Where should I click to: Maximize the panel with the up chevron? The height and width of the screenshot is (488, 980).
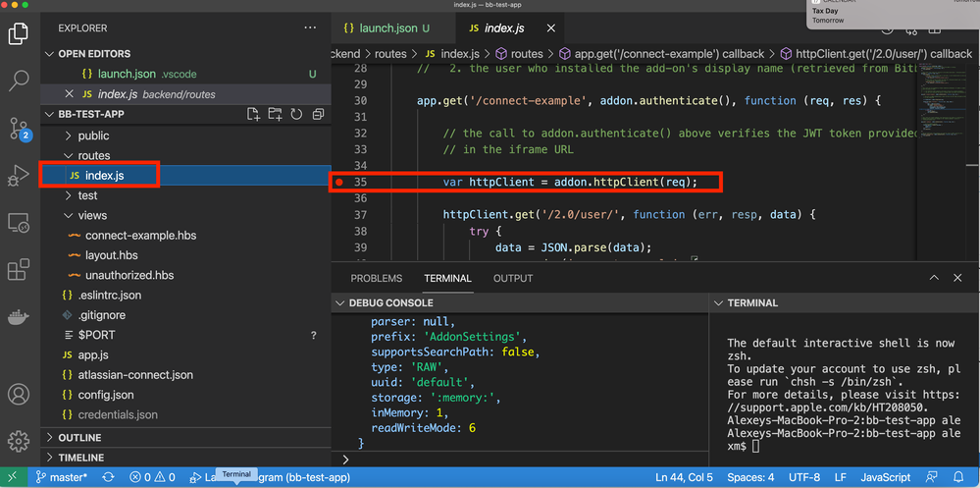[x=934, y=278]
